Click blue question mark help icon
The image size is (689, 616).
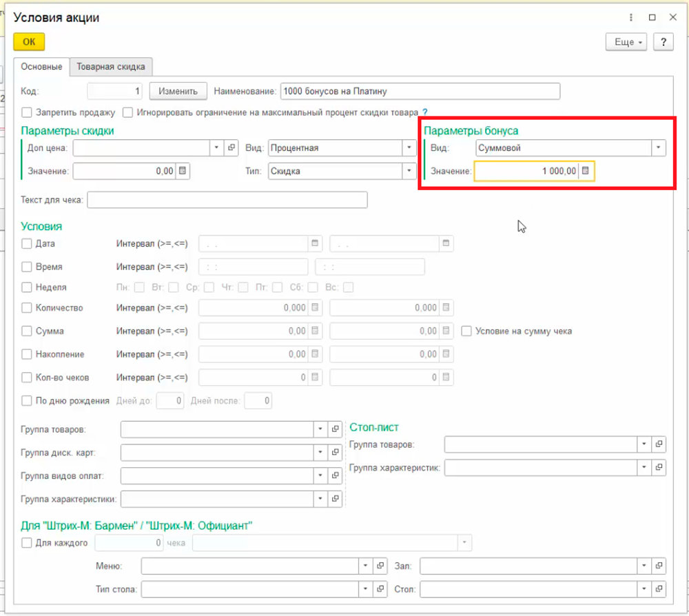[x=425, y=112]
